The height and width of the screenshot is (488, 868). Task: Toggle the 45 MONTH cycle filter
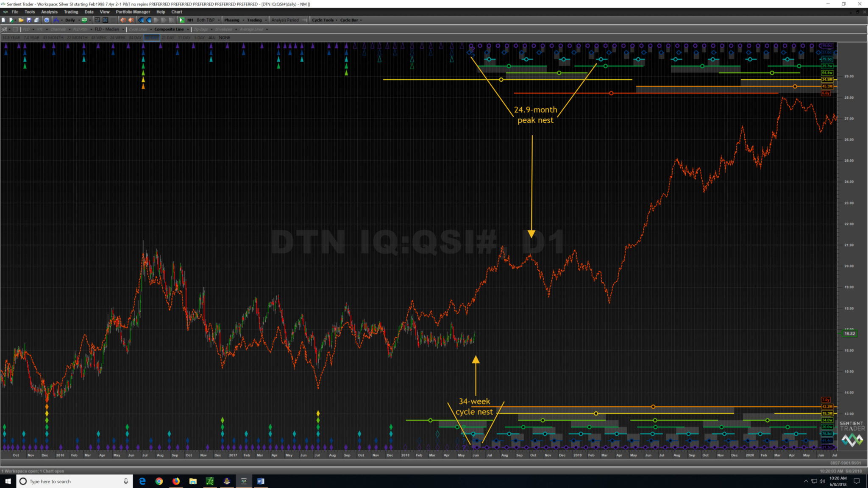(53, 38)
